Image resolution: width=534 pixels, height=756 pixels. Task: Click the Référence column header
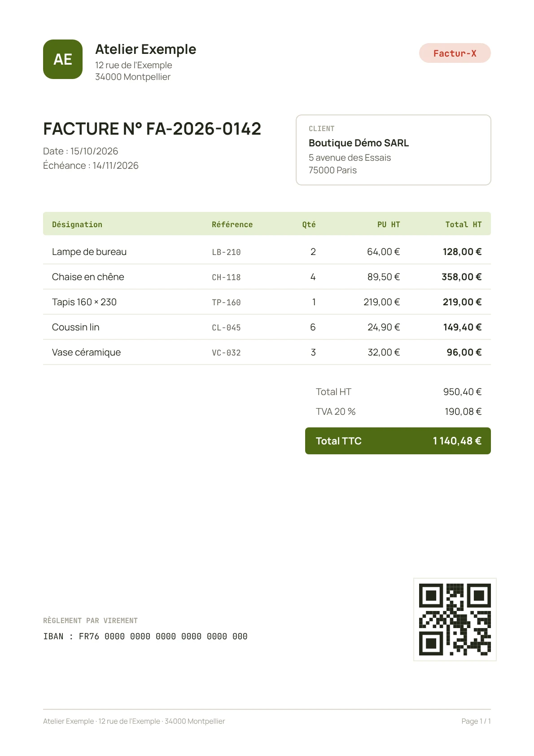click(x=232, y=224)
